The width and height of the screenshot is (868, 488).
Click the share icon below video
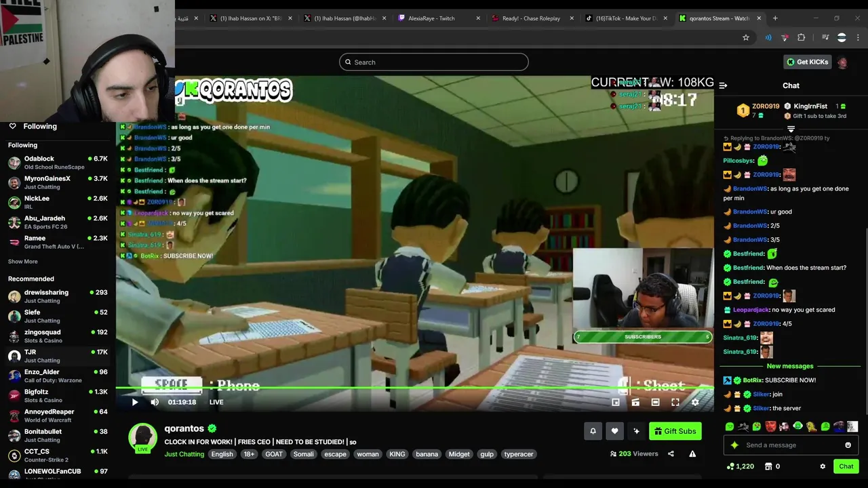click(671, 454)
